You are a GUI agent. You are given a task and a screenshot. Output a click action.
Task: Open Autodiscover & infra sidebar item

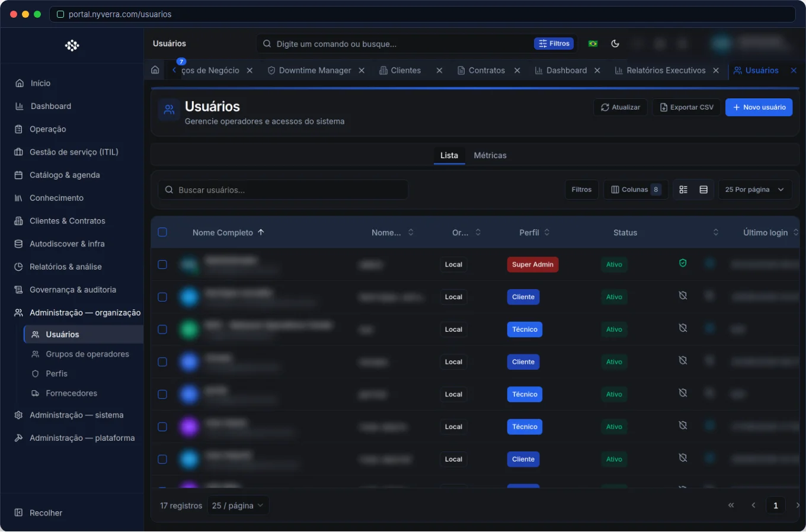(x=67, y=243)
